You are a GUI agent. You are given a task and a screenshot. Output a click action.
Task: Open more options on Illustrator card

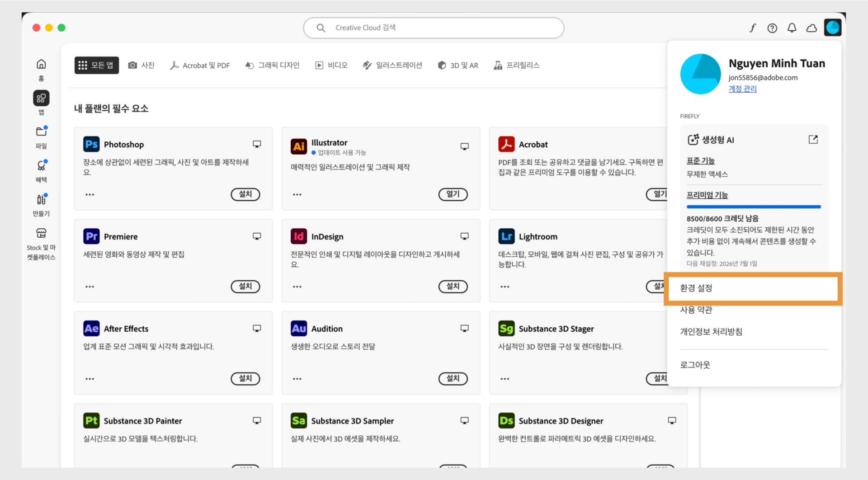point(297,194)
